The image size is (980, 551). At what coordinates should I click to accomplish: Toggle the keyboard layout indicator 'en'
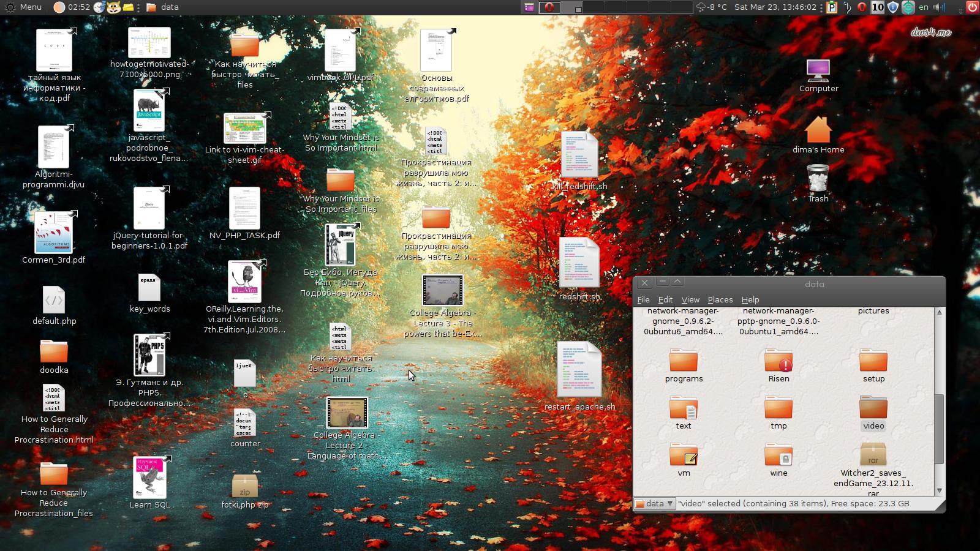923,7
